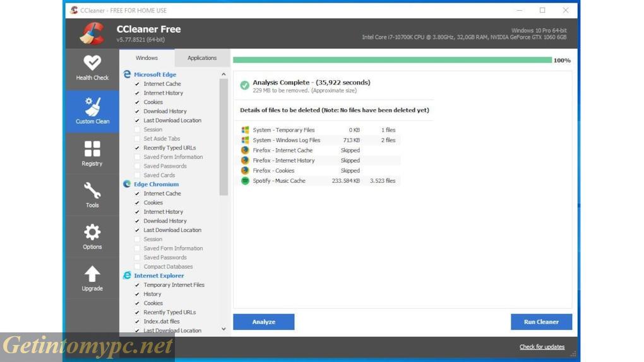Click the Internet Explorer section icon
The height and width of the screenshot is (362, 644).
(127, 276)
